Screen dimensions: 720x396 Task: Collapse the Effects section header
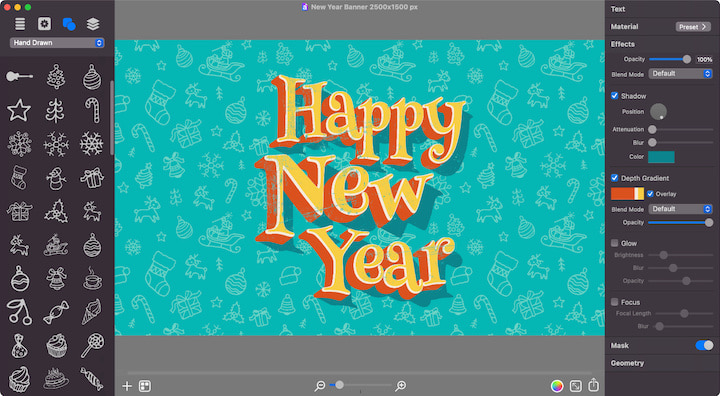[x=623, y=44]
